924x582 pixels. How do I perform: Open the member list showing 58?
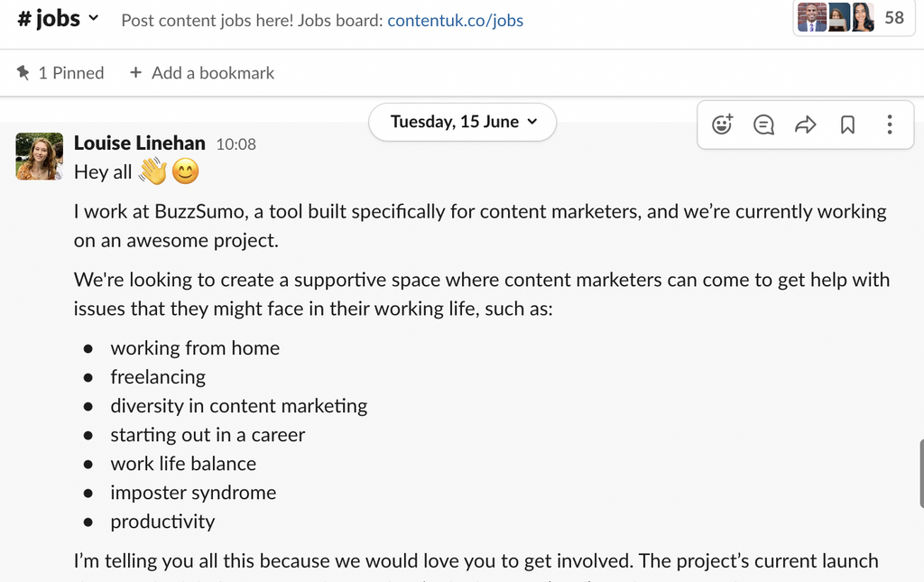(x=850, y=18)
